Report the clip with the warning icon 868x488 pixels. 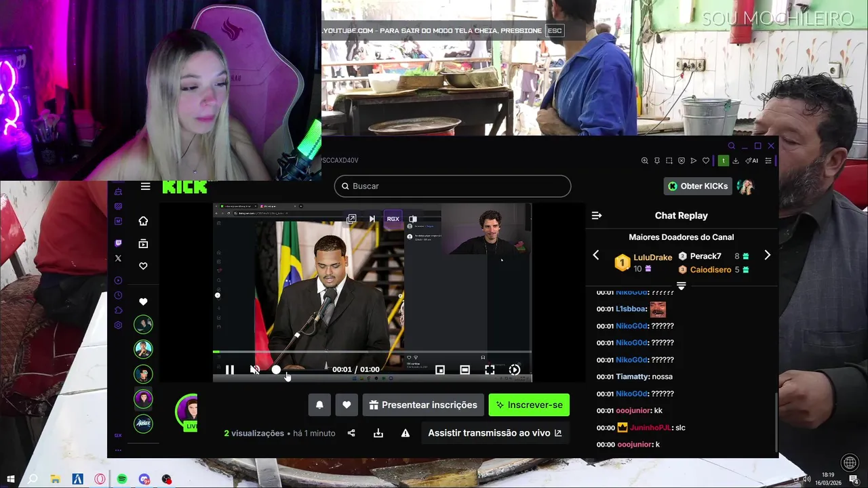click(x=406, y=433)
